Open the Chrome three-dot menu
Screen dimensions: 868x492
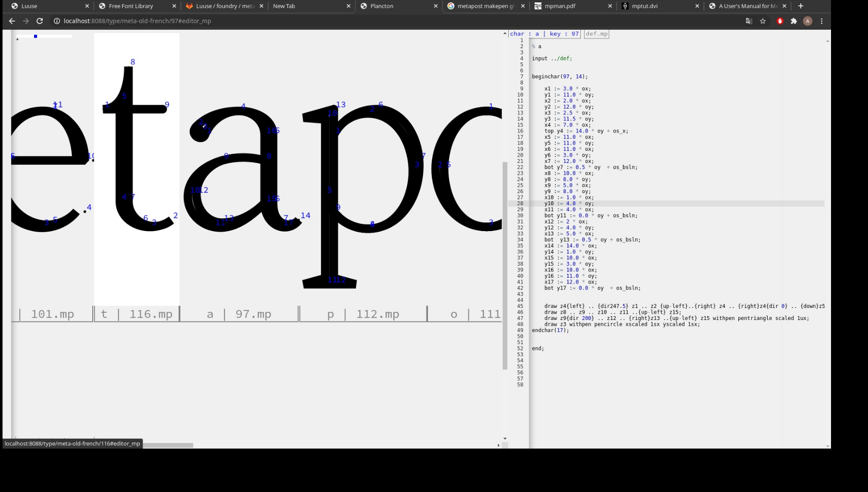[822, 21]
